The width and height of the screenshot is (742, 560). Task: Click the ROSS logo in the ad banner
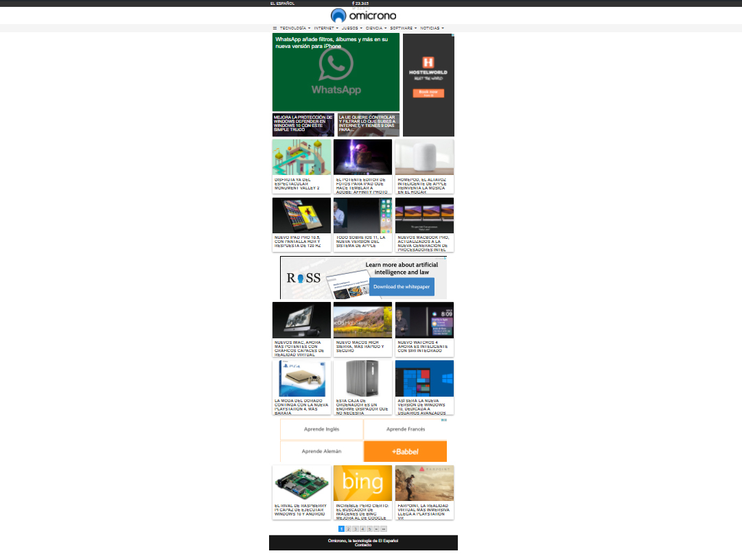pos(303,278)
